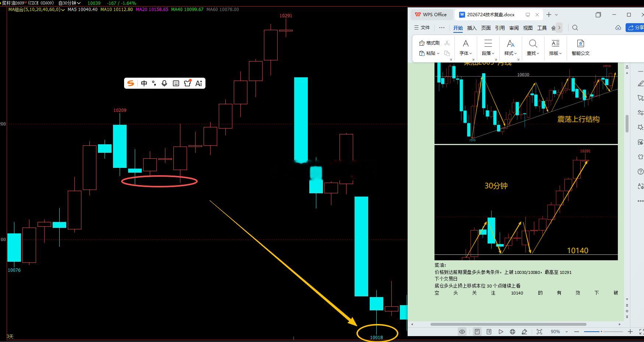The height and width of the screenshot is (342, 644).
Task: Open clipboard dialog launcher in ribbon
Action: 451,59
